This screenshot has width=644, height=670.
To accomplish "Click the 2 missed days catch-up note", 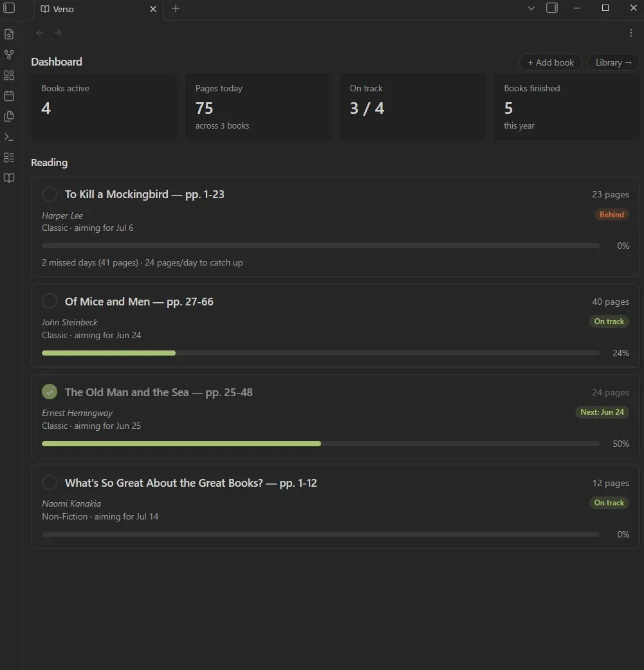I will point(142,262).
